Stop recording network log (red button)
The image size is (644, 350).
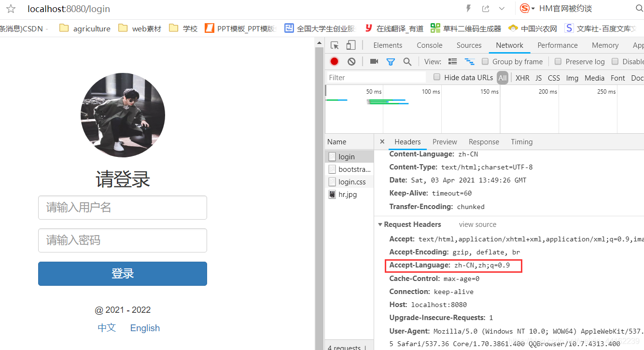[335, 61]
